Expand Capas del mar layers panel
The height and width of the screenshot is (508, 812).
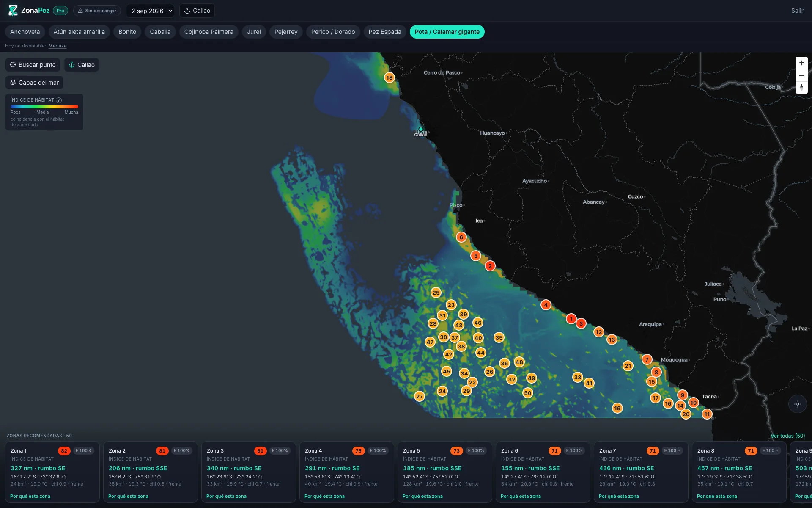point(34,83)
